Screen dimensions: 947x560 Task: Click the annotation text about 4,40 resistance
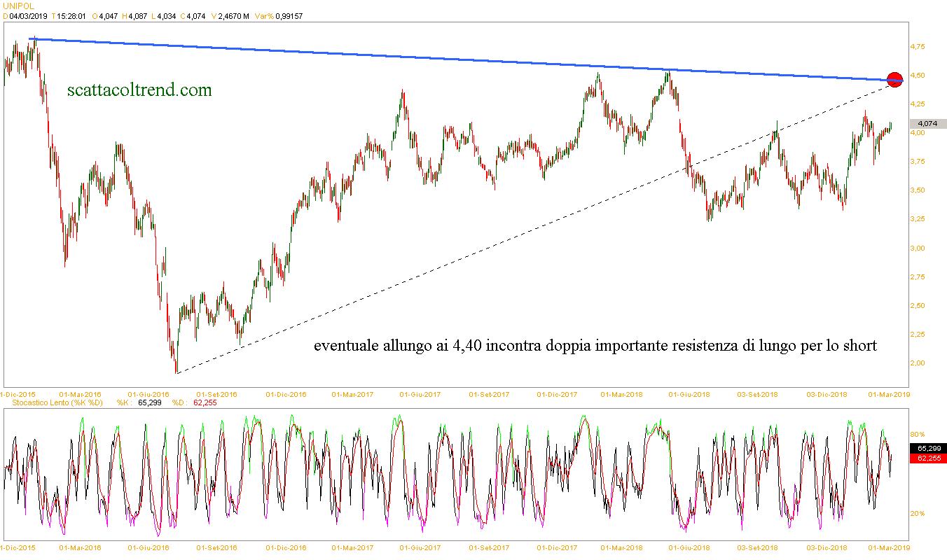pyautogui.click(x=595, y=346)
